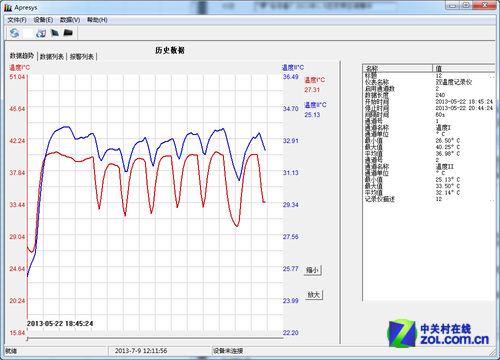Click the blue device transfer toolbar icon

41,33
